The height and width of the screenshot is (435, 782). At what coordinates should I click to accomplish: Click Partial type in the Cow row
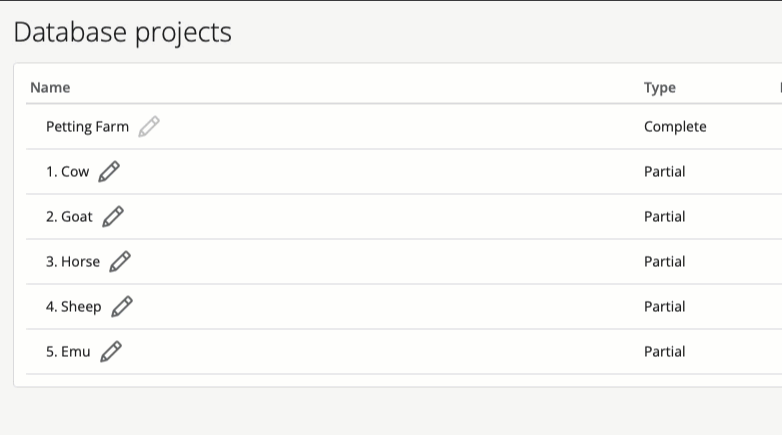(x=664, y=172)
